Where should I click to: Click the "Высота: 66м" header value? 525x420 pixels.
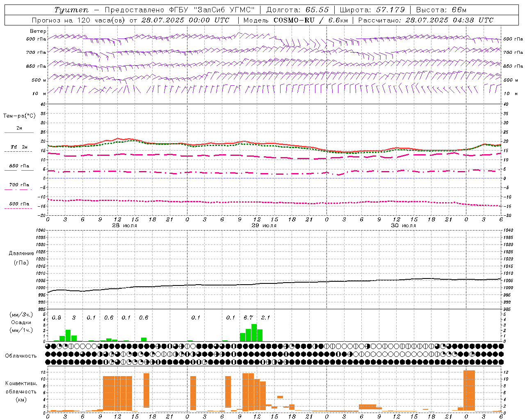pos(441,10)
